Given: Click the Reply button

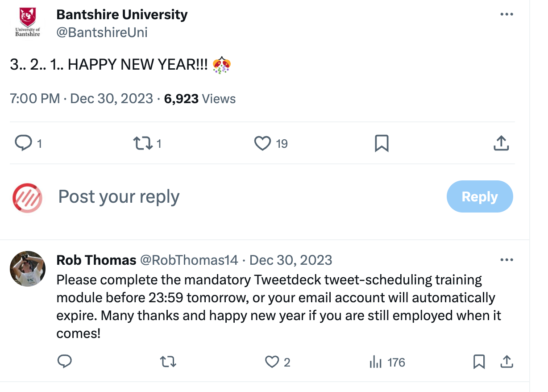Looking at the screenshot, I should pyautogui.click(x=480, y=196).
